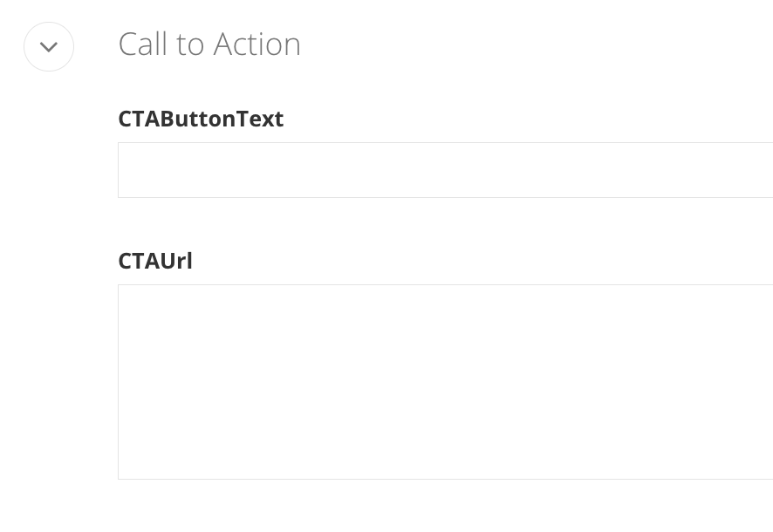Focus the CTAUrl text area
This screenshot has height=532, width=773.
point(445,382)
